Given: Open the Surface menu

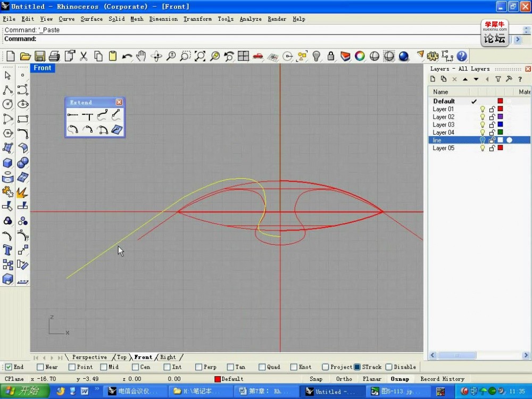Looking at the screenshot, I should (x=92, y=19).
